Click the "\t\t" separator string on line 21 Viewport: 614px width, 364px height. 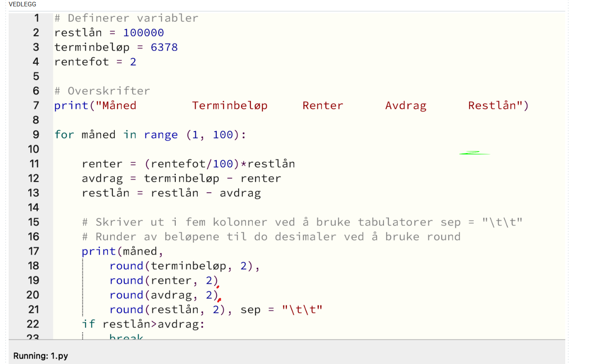[x=302, y=310]
